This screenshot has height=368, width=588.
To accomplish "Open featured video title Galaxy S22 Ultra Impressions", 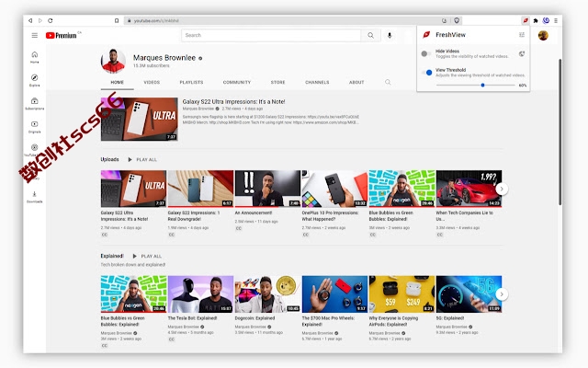I will coord(233,102).
